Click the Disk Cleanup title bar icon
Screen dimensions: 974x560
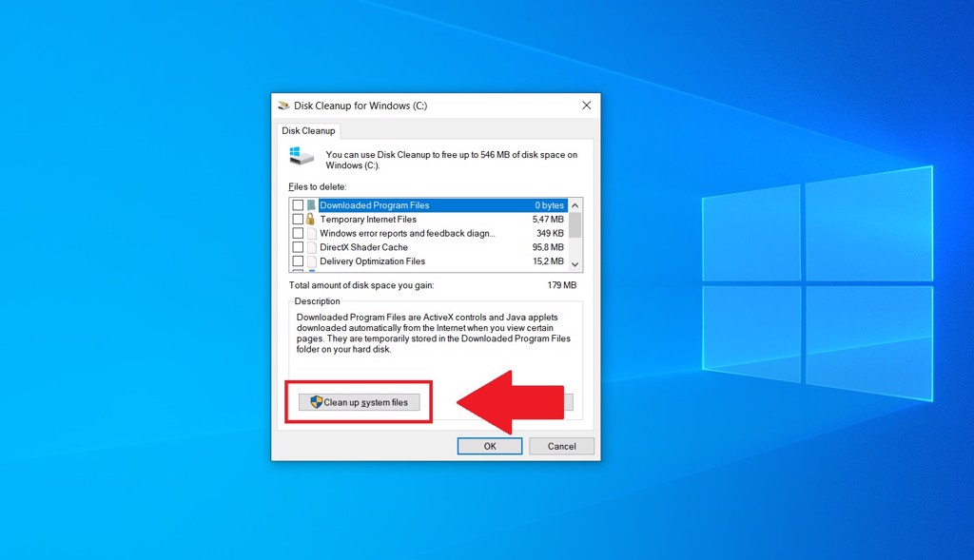click(x=283, y=106)
